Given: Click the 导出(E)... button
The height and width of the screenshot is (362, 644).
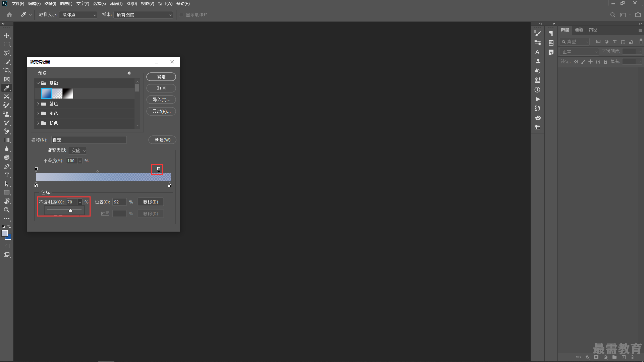Looking at the screenshot, I should (161, 111).
